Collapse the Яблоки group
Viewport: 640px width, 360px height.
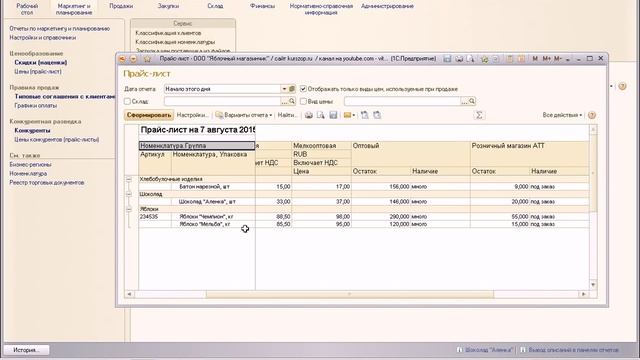point(129,209)
